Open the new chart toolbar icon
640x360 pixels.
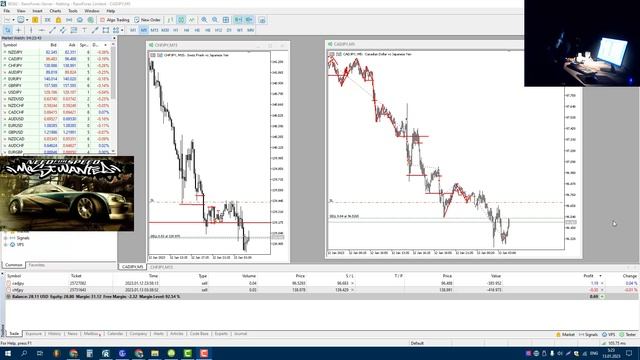coord(7,20)
